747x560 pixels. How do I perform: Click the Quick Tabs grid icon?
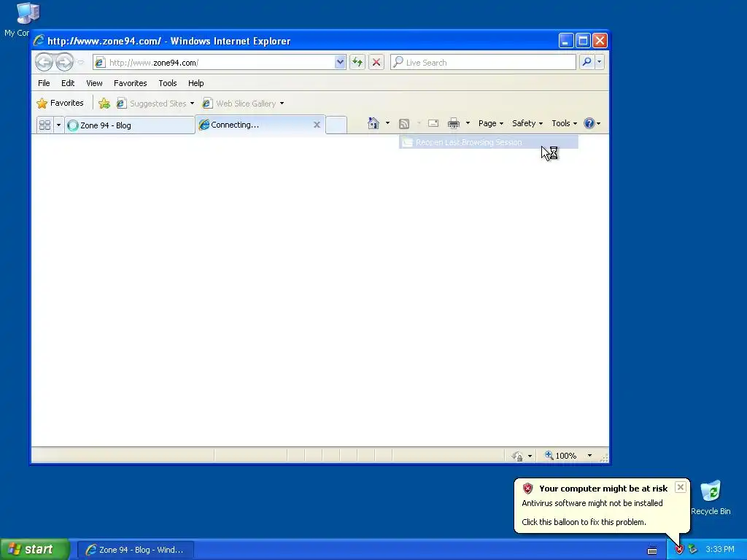(44, 125)
